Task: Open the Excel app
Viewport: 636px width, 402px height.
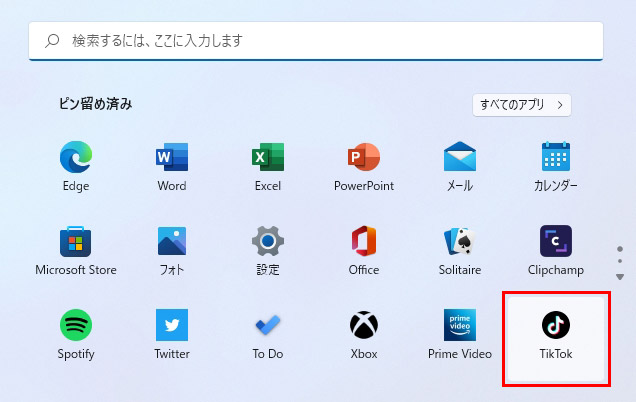Action: coord(268,158)
